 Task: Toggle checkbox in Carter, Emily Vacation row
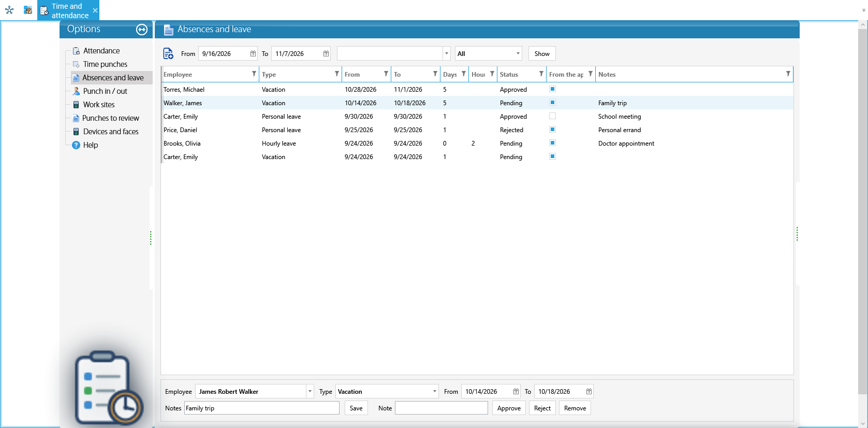(x=552, y=156)
